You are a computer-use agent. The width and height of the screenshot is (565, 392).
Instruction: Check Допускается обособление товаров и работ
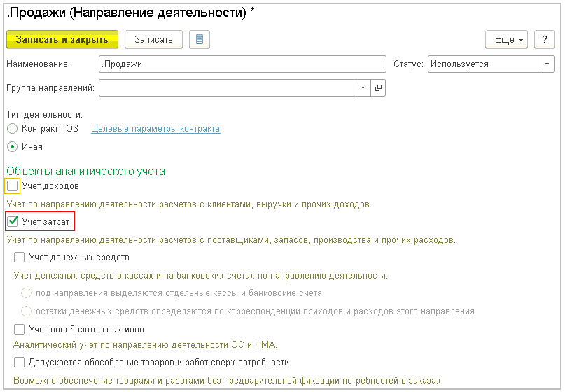click(x=19, y=362)
